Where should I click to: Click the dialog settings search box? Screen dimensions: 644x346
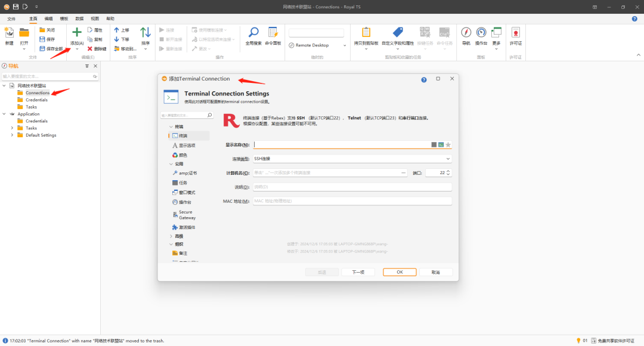click(x=187, y=116)
